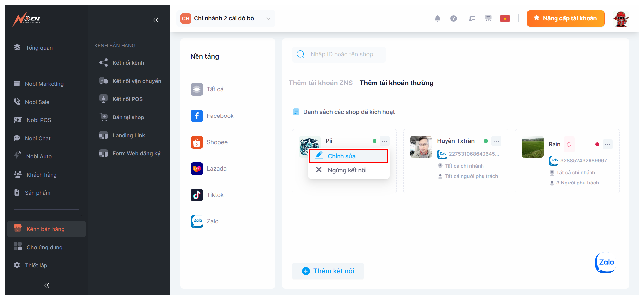Select Ngừng kết nối menu option

click(347, 170)
